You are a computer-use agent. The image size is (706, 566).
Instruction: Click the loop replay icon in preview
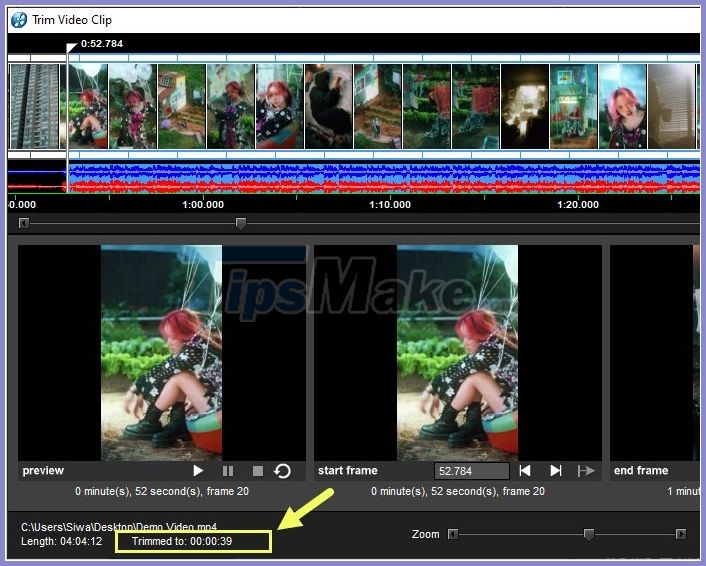click(282, 471)
